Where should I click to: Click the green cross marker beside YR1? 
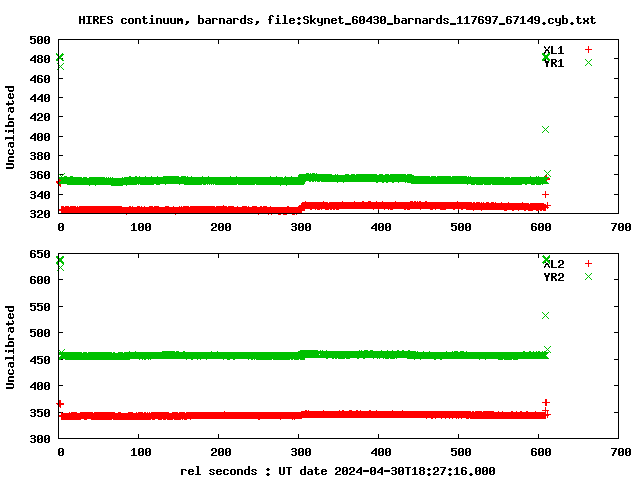point(588,62)
